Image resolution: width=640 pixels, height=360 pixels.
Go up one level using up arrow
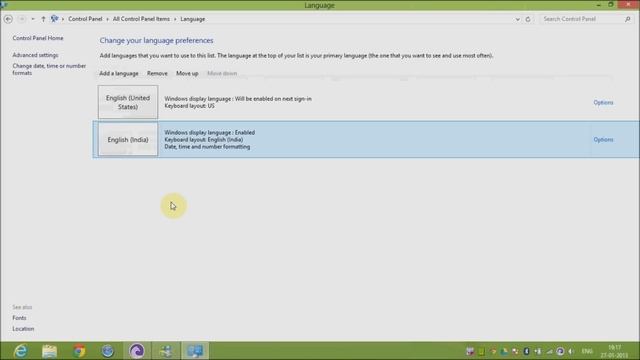click(x=43, y=19)
